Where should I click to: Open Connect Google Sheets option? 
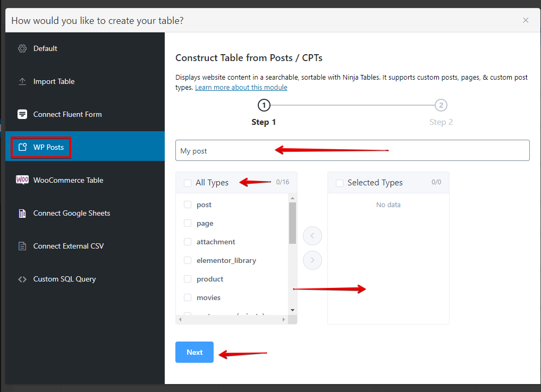(x=85, y=213)
